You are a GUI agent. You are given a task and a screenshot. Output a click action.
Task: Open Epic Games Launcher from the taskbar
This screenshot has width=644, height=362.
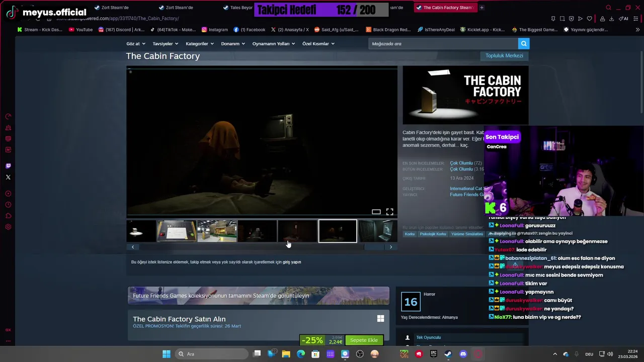434,354
